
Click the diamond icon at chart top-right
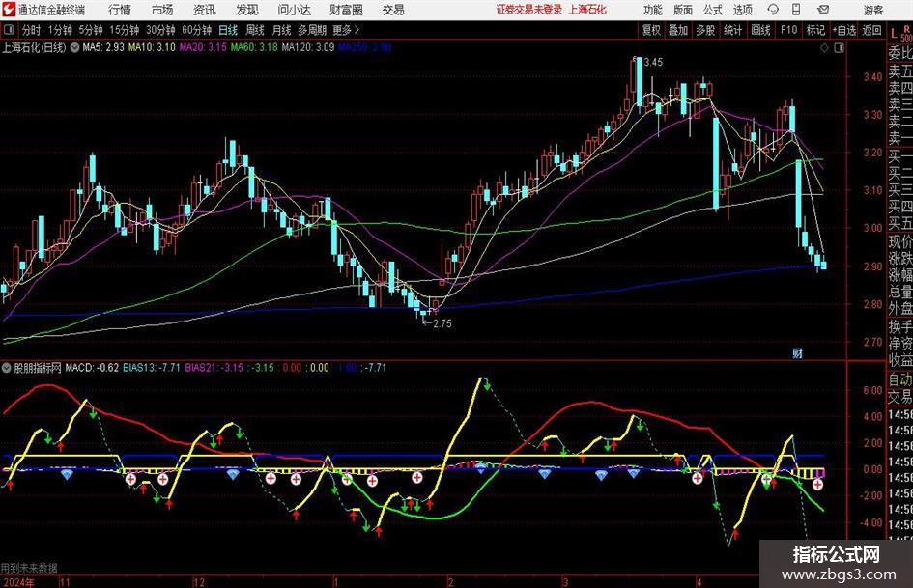pyautogui.click(x=824, y=47)
